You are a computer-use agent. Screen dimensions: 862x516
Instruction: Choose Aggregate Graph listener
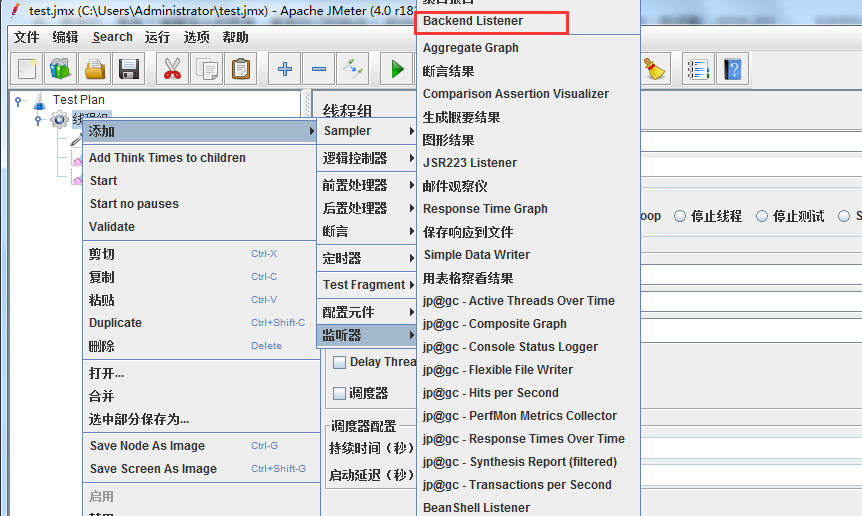[x=528, y=48]
